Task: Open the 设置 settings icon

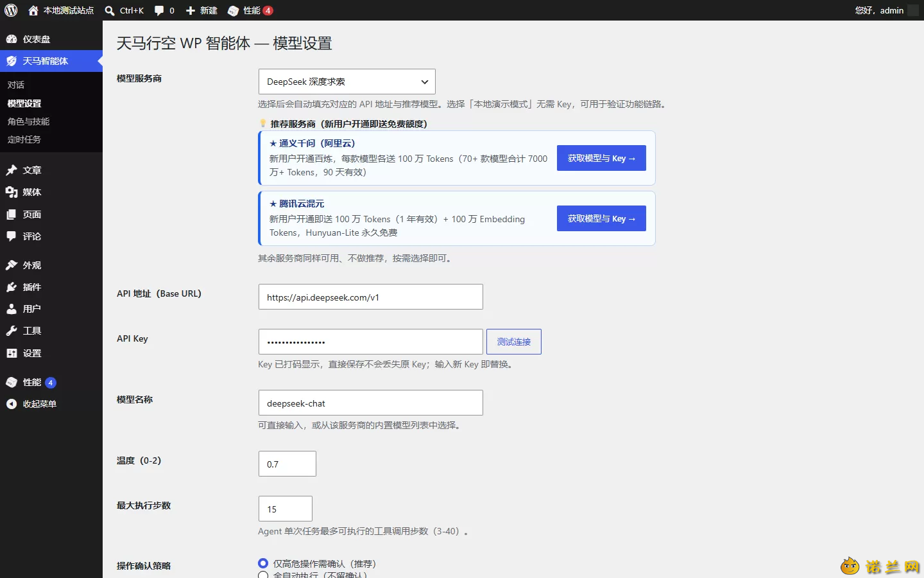Action: pyautogui.click(x=12, y=353)
